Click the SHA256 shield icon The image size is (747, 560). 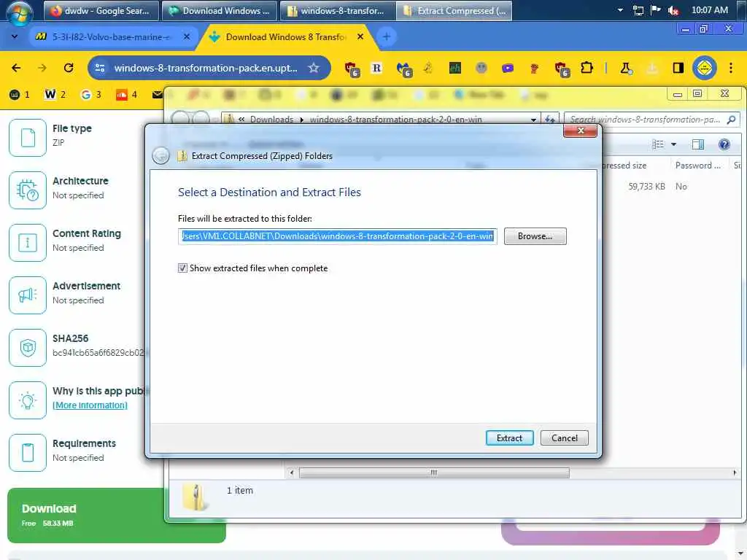(x=28, y=348)
